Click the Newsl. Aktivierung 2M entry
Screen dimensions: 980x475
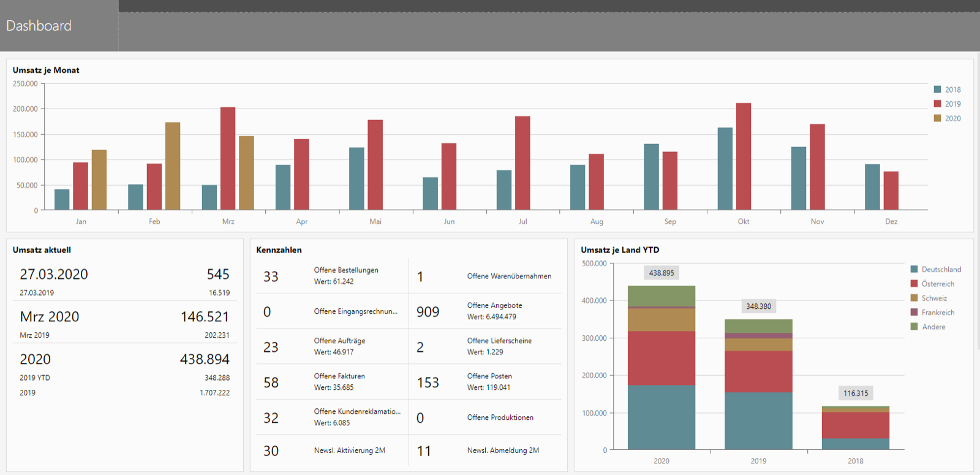[332, 450]
